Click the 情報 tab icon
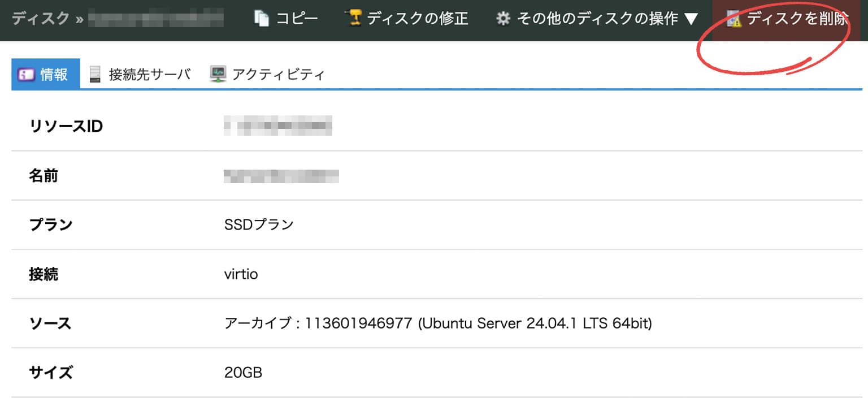The height and width of the screenshot is (406, 868). (27, 74)
